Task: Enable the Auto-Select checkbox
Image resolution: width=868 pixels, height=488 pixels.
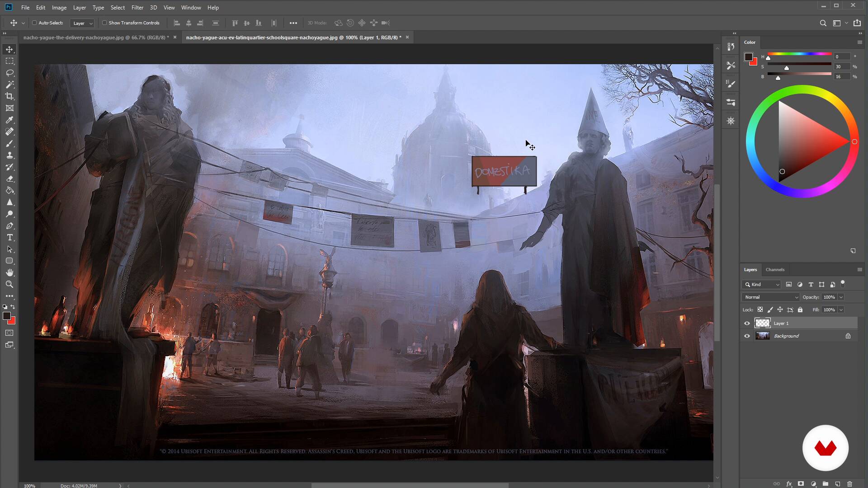Action: point(34,23)
